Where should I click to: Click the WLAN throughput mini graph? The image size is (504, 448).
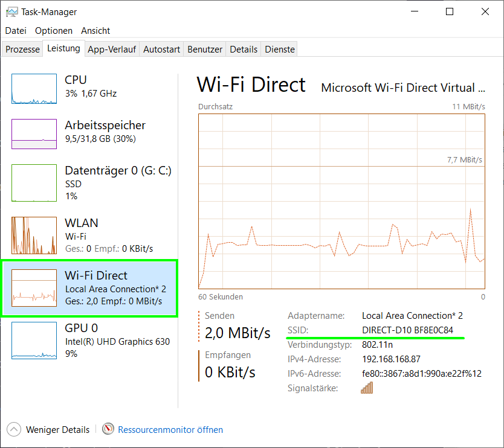click(34, 235)
